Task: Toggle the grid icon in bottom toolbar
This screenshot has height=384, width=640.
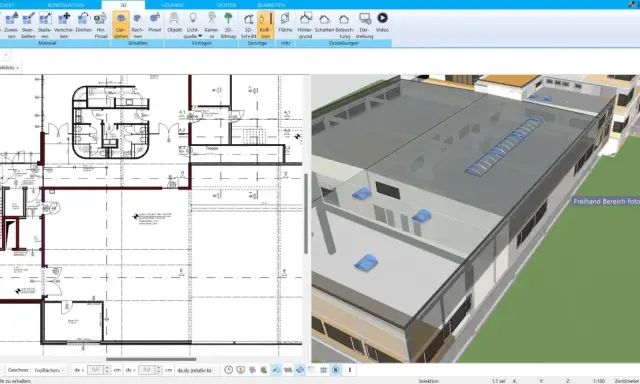Action: click(324, 370)
